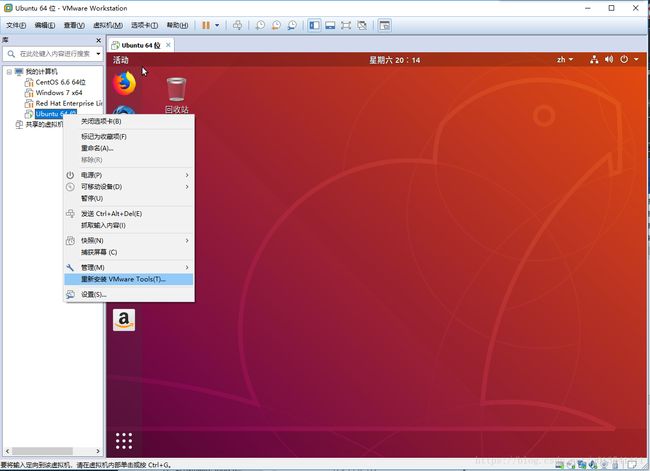Open the 帮助(H) menu
The image size is (650, 471).
[177, 25]
